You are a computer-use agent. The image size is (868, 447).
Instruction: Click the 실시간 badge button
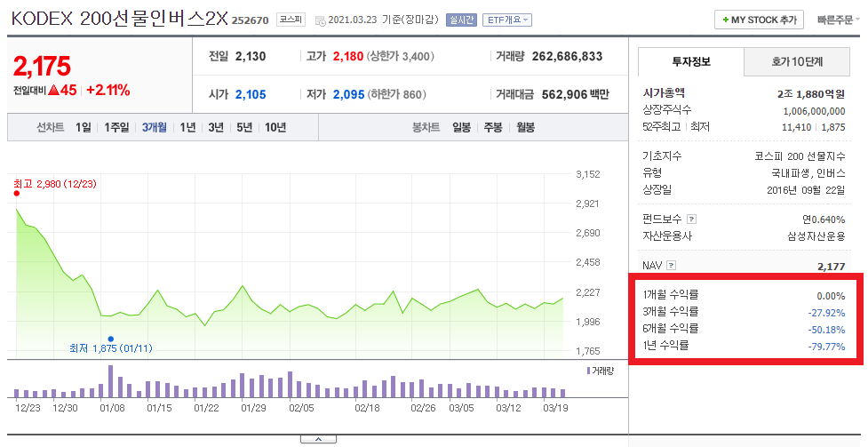(461, 20)
